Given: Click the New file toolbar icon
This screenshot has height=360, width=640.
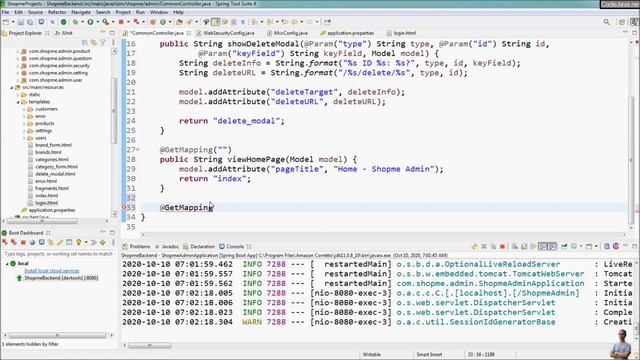Looking at the screenshot, I should pyautogui.click(x=6, y=22).
